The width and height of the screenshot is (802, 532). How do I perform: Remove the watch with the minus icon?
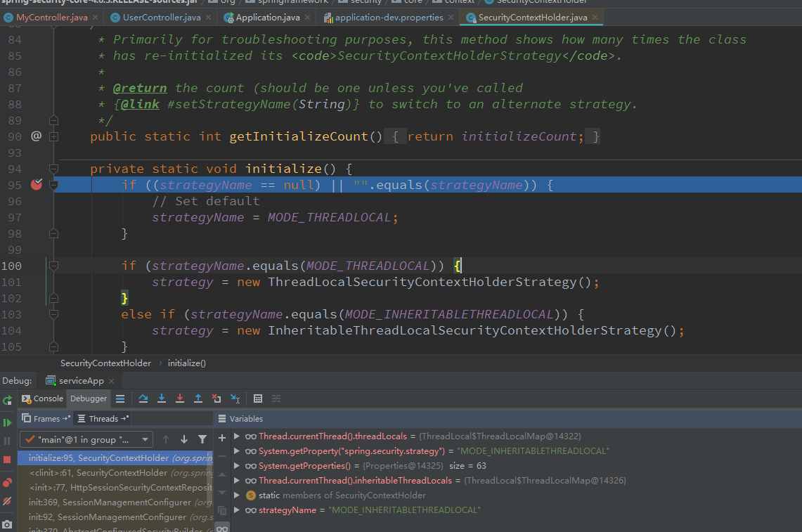coord(222,456)
